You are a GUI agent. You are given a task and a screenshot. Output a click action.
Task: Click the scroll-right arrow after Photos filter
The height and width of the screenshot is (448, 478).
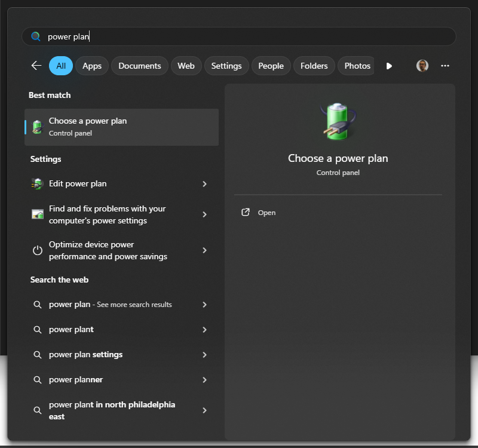tap(389, 66)
